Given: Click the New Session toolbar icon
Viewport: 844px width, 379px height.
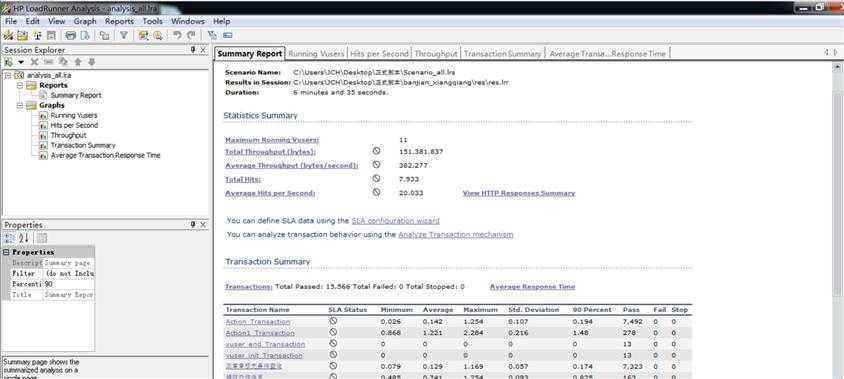Looking at the screenshot, I should (8, 36).
